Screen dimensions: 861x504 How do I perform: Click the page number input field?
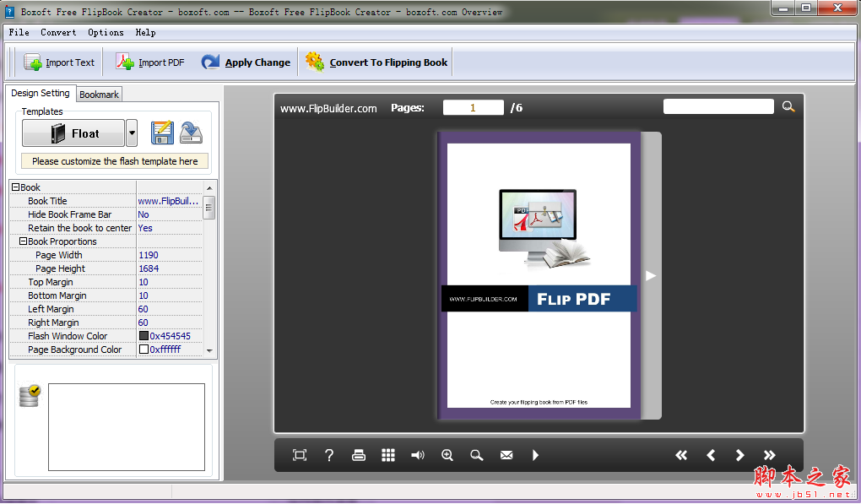[x=473, y=107]
